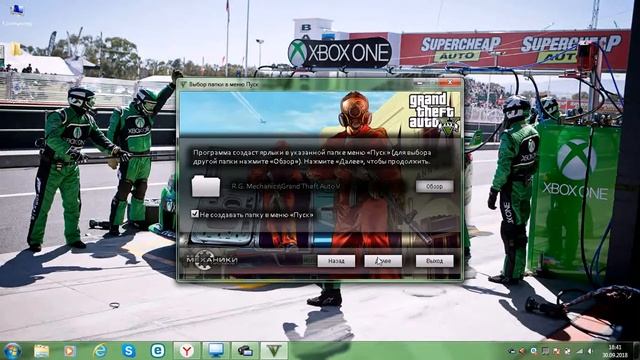Click the Механики logo in installer
The height and width of the screenshot is (360, 640).
point(211,260)
